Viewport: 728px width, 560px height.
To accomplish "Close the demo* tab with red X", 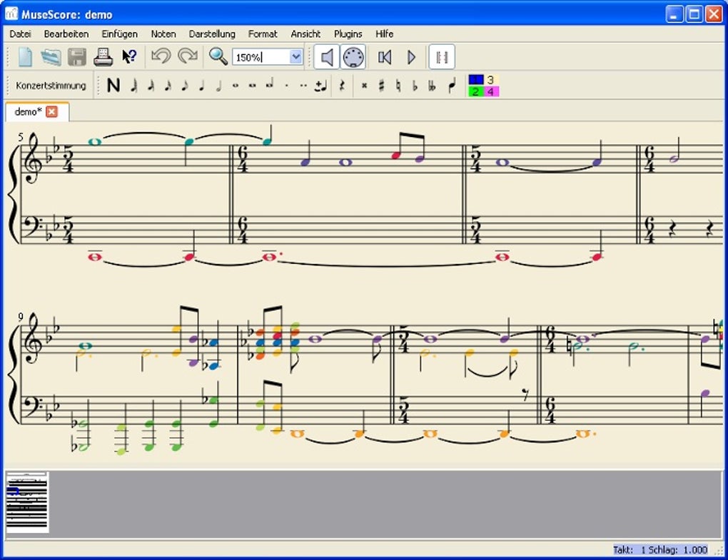I will click(52, 112).
